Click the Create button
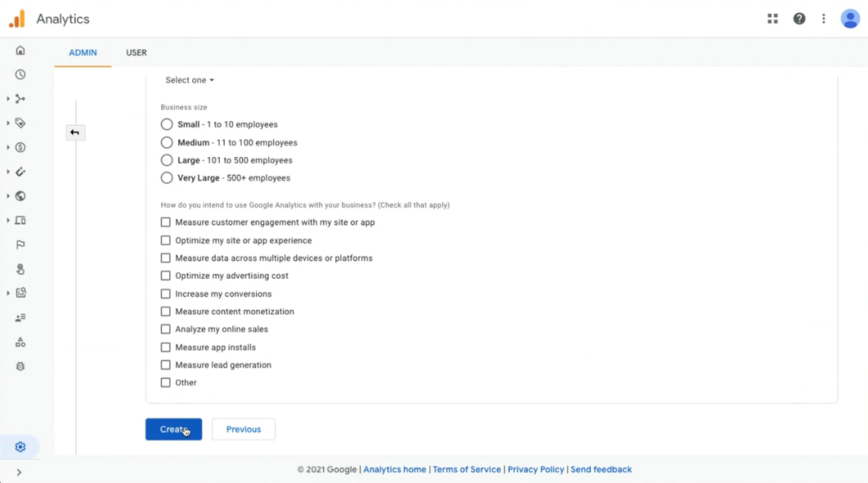 174,429
